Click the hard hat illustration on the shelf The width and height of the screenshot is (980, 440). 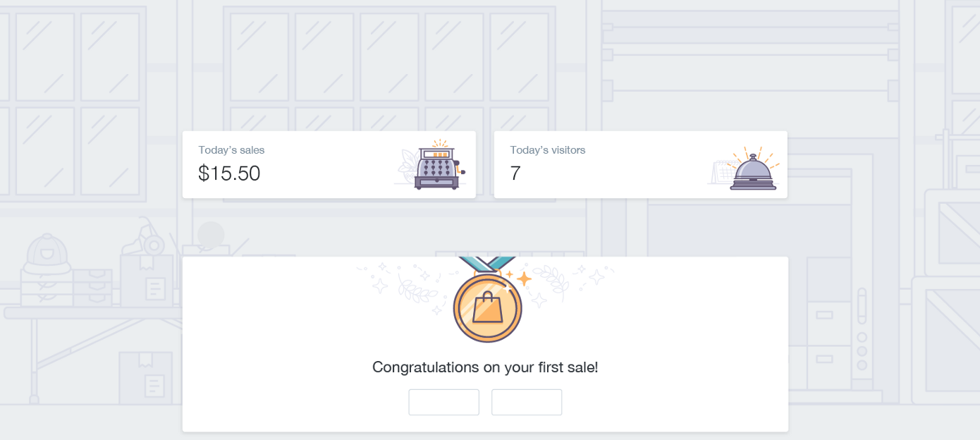click(x=47, y=253)
